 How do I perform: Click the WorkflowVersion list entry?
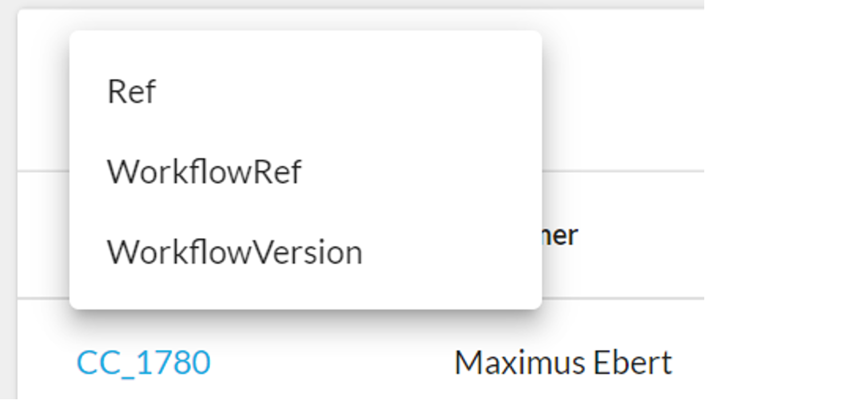[235, 252]
